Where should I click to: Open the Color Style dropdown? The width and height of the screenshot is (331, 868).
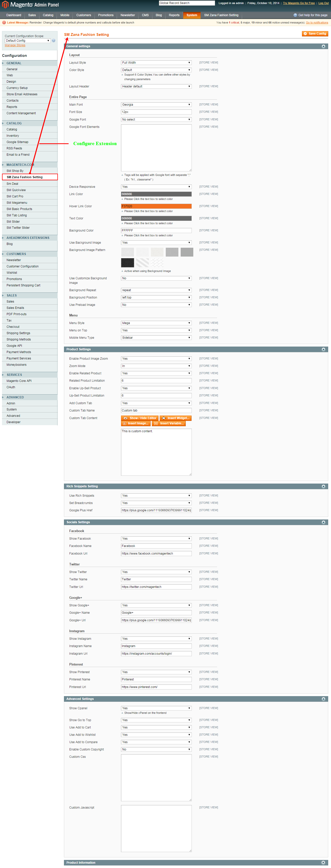tap(156, 70)
